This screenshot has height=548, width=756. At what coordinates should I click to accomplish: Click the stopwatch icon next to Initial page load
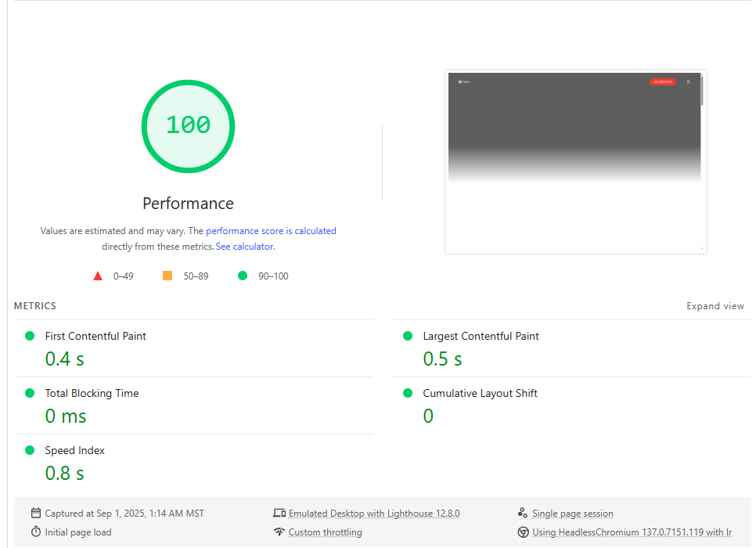click(x=36, y=532)
